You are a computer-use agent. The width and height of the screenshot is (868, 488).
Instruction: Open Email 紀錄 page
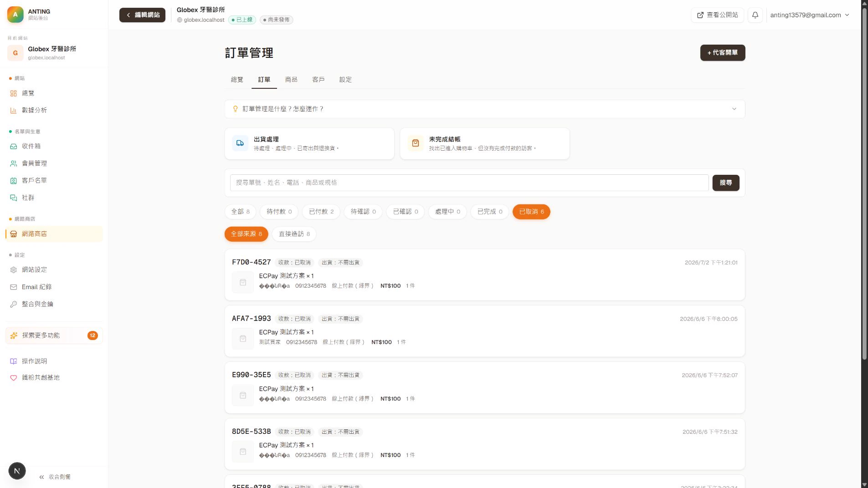click(x=54, y=287)
